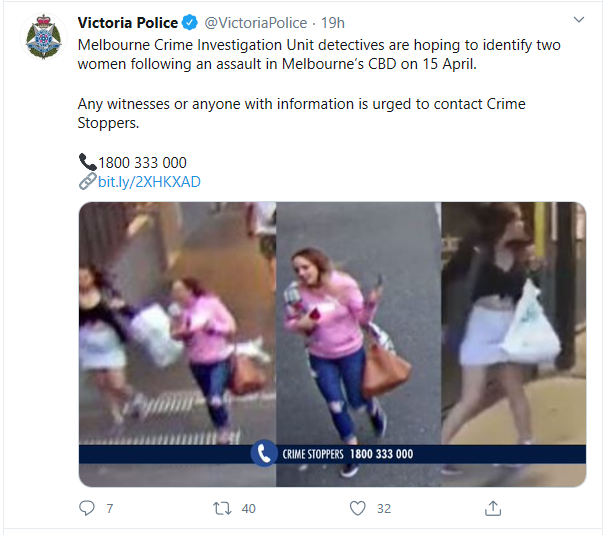
Task: View the left photo of two women
Action: click(x=177, y=344)
